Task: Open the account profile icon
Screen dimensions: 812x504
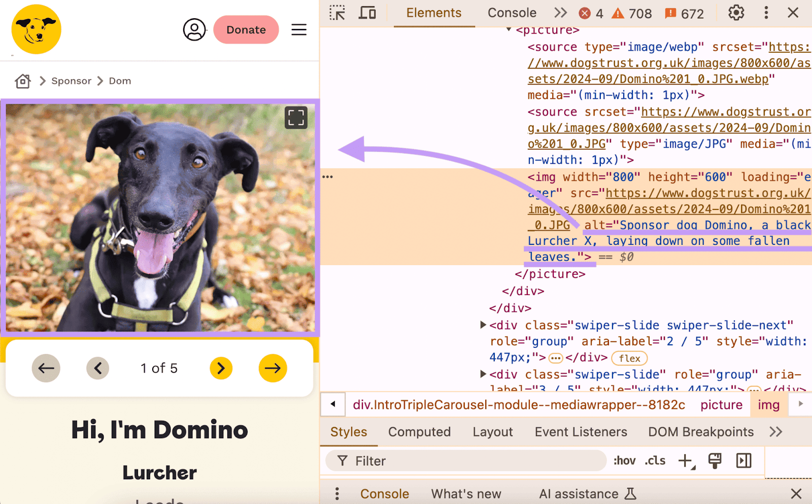Action: [194, 30]
